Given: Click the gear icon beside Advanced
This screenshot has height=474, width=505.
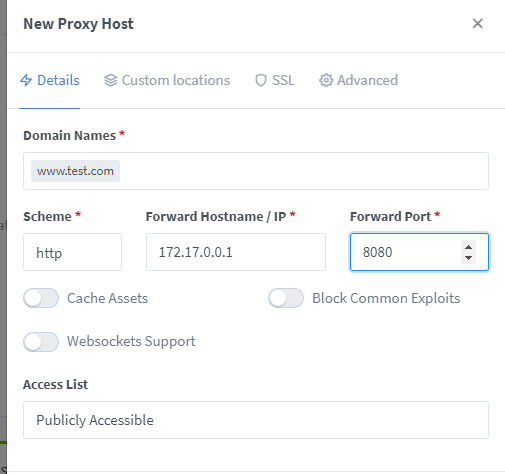Looking at the screenshot, I should (326, 80).
